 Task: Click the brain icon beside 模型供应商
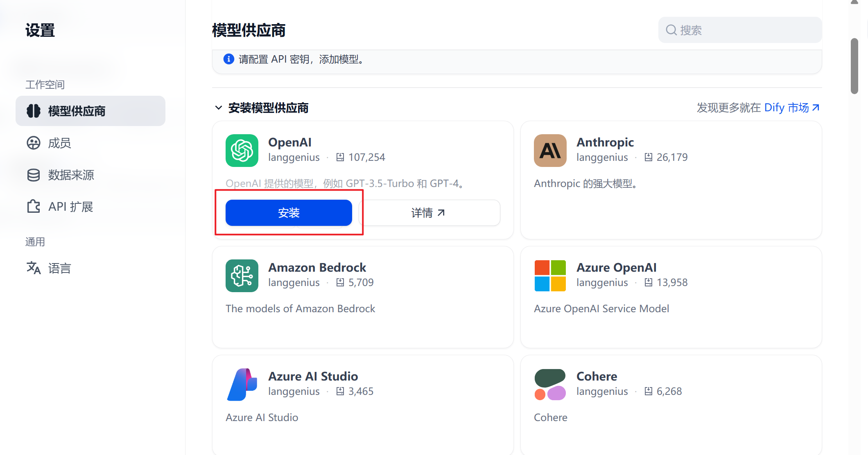(34, 111)
